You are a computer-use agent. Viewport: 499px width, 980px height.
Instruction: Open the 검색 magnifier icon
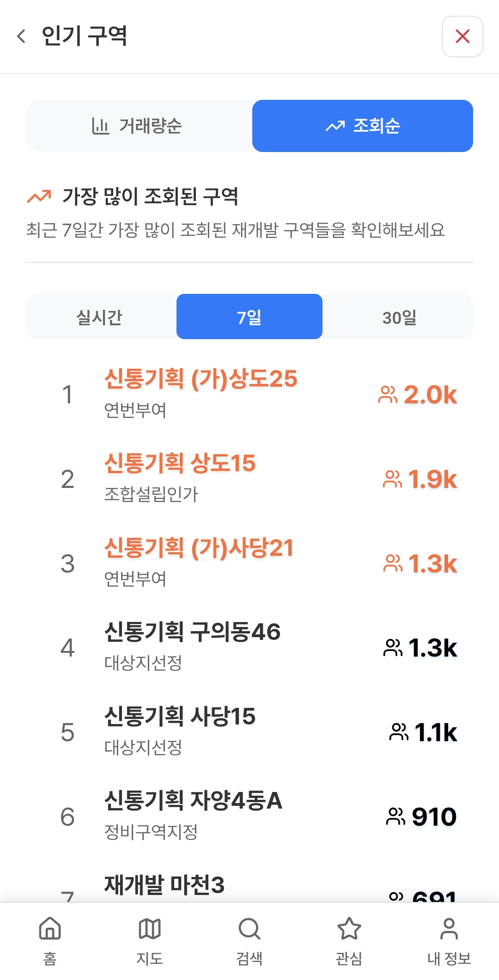(x=249, y=929)
